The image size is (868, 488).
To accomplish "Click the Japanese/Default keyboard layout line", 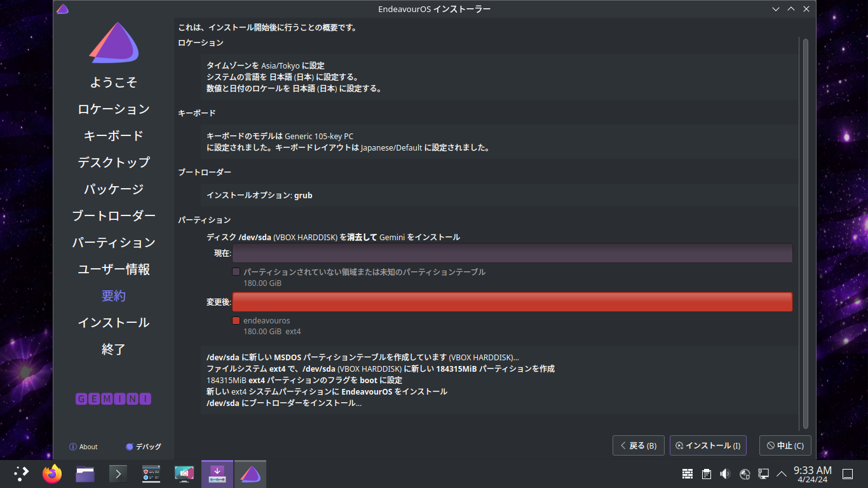I will coord(348,147).
